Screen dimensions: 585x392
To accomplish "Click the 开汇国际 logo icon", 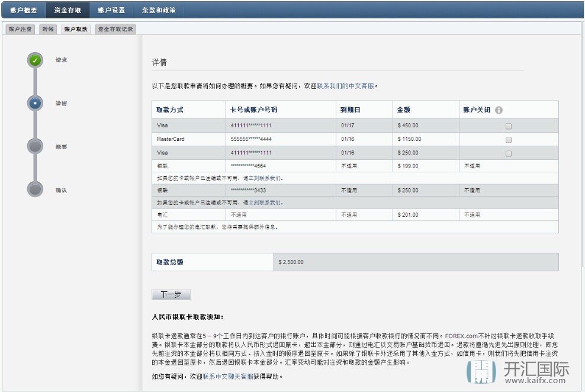I will tap(481, 371).
